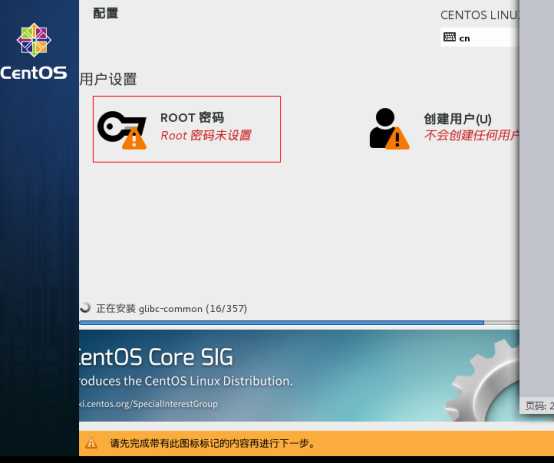Viewport: 554px width, 464px height.
Task: Open the ROOT 密码 settings item
Action: tap(187, 129)
